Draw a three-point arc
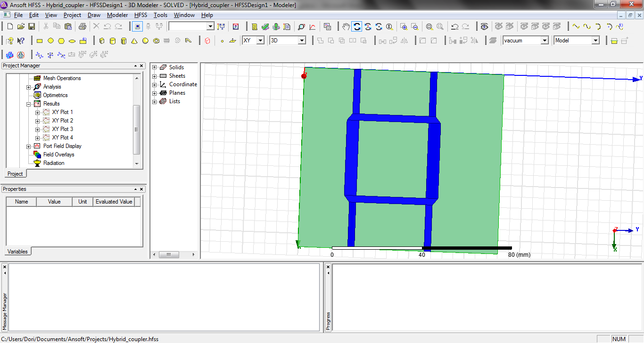The image size is (644, 343). (597, 26)
